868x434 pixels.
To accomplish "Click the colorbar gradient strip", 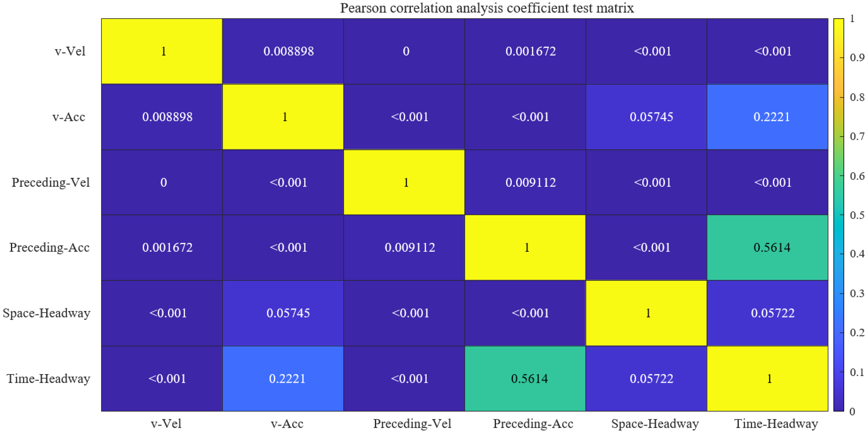I will (x=838, y=215).
